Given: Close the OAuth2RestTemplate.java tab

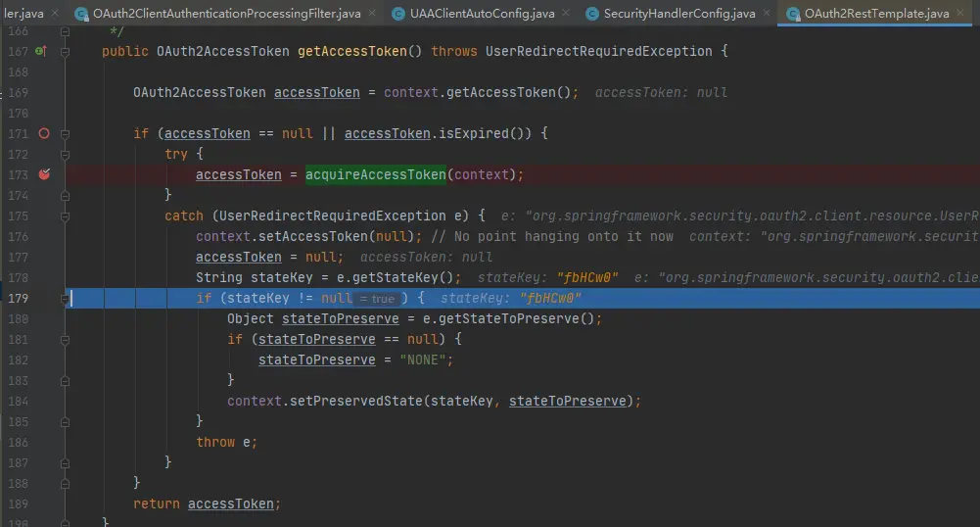Looking at the screenshot, I should 960,13.
